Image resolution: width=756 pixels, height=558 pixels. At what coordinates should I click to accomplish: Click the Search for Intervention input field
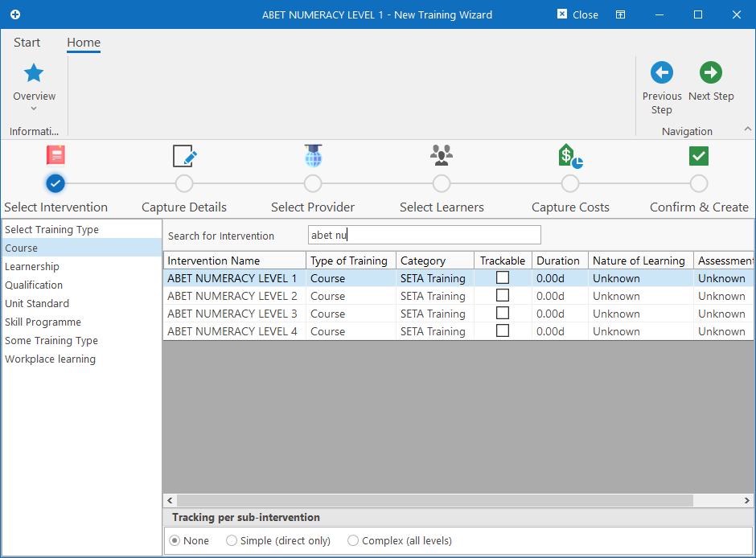(425, 235)
